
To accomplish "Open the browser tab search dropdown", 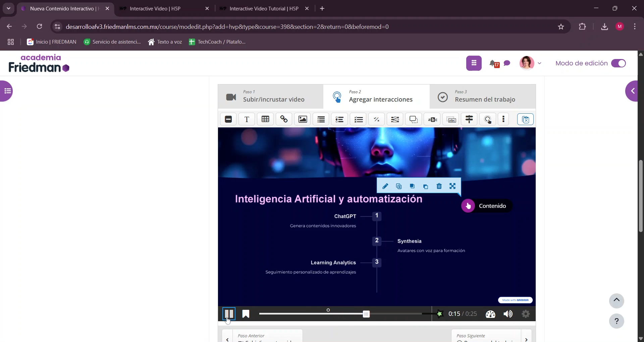I will pyautogui.click(x=8, y=8).
